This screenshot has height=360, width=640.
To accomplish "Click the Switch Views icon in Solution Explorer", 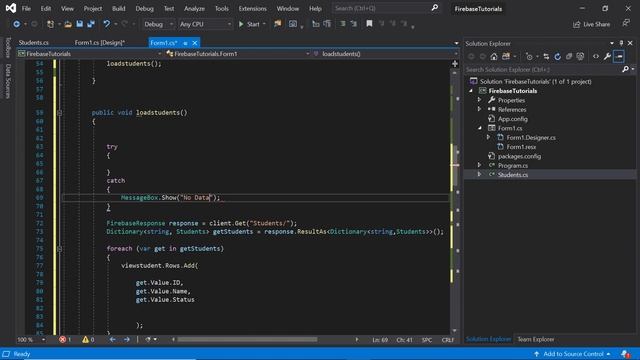I will click(x=506, y=57).
